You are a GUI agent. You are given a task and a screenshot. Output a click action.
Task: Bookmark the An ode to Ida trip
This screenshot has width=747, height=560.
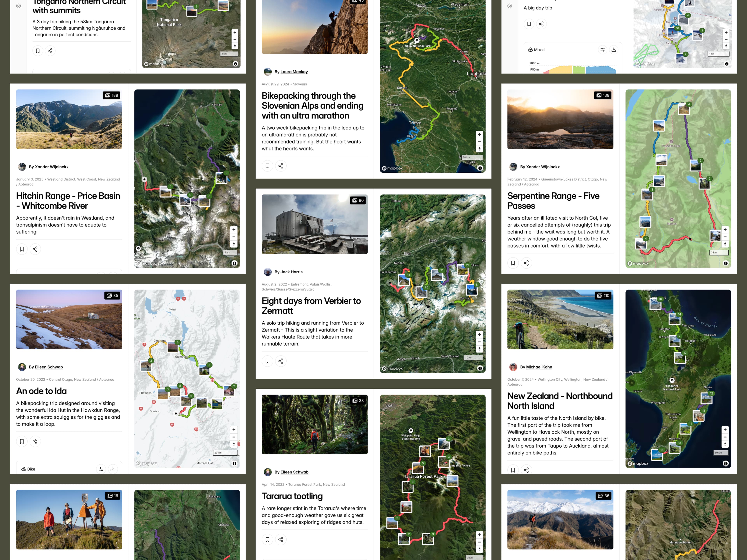coord(22,441)
